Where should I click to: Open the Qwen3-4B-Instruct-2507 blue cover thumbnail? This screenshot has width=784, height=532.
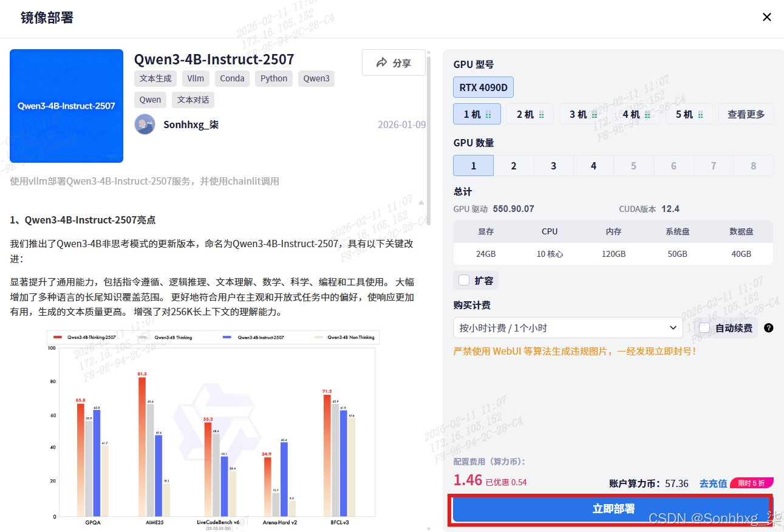point(66,106)
